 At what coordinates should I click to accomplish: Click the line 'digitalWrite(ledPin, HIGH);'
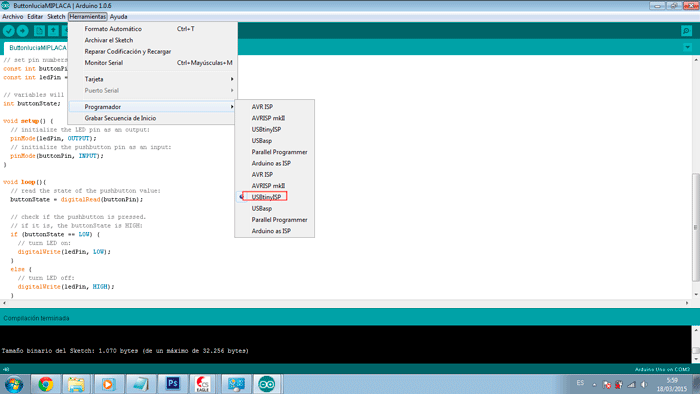tap(66, 286)
